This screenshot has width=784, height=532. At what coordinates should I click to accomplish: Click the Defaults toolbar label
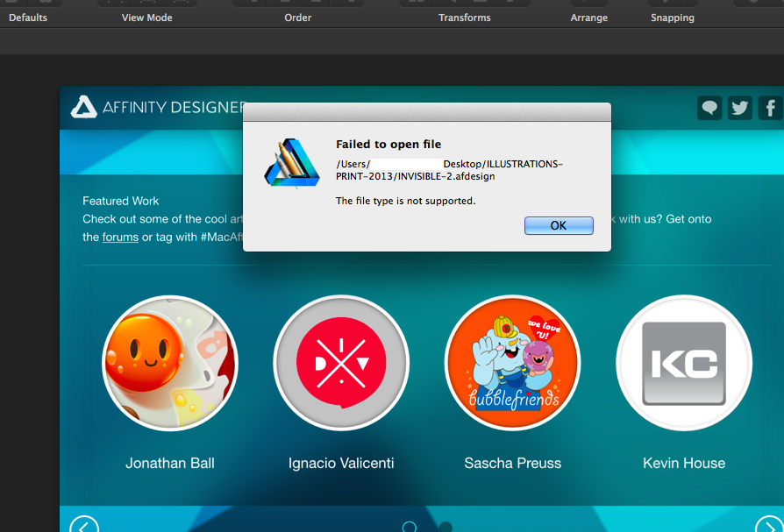point(28,18)
